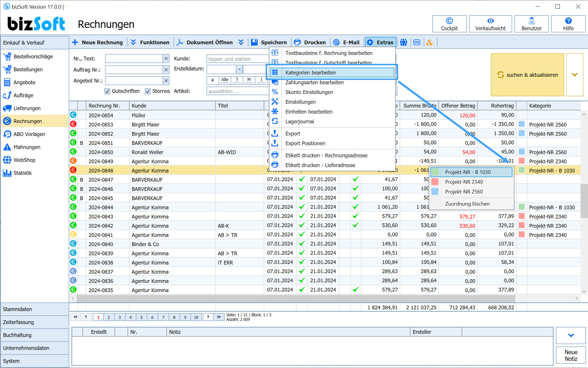Expand the Dokument Öffnen chevron menu

click(241, 42)
